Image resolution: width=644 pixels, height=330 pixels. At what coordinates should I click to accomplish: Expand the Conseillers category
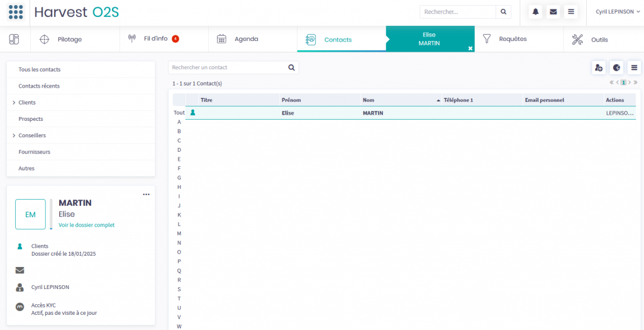pos(14,135)
